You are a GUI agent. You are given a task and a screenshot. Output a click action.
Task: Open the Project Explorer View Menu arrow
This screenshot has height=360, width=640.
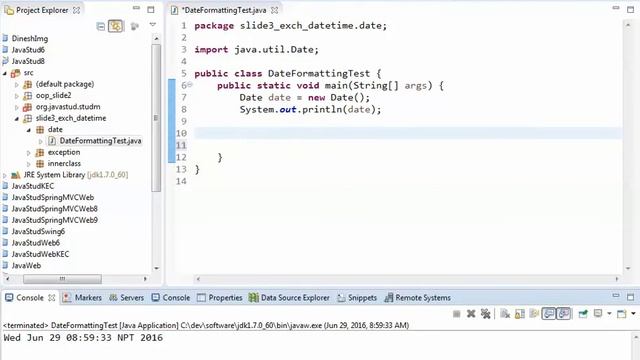click(x=153, y=25)
